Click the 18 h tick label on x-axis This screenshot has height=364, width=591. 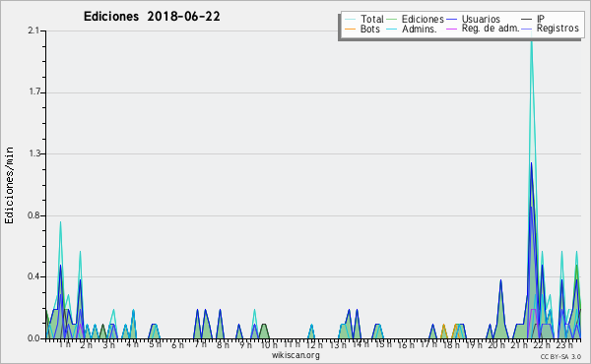pyautogui.click(x=450, y=344)
